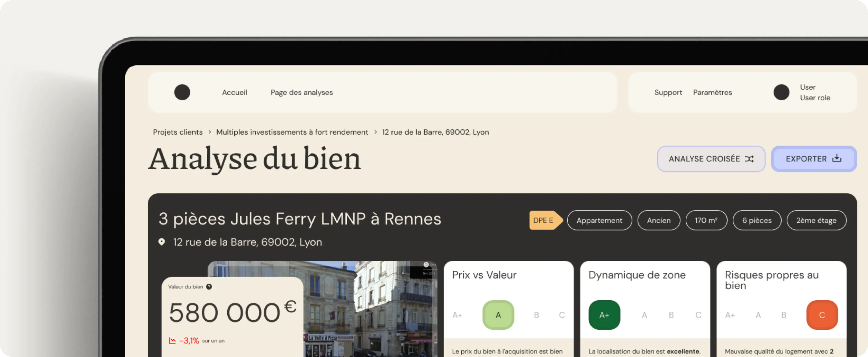Open Multiples investissements à fort rendement breadcrumb
This screenshot has height=357, width=868.
[x=292, y=132]
